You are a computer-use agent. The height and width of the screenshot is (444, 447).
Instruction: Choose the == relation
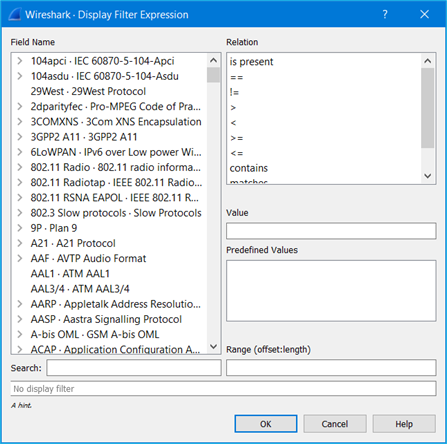(237, 77)
